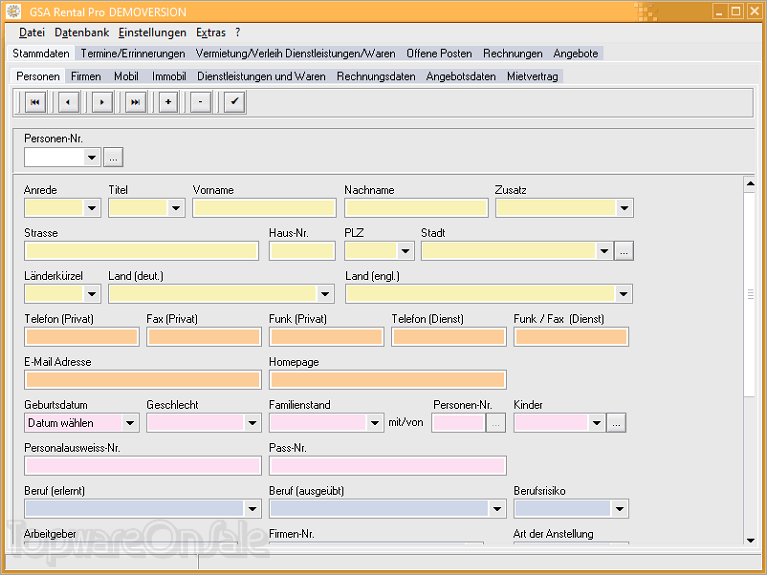Click into the Nachname field
This screenshot has width=767, height=575.
(x=416, y=208)
